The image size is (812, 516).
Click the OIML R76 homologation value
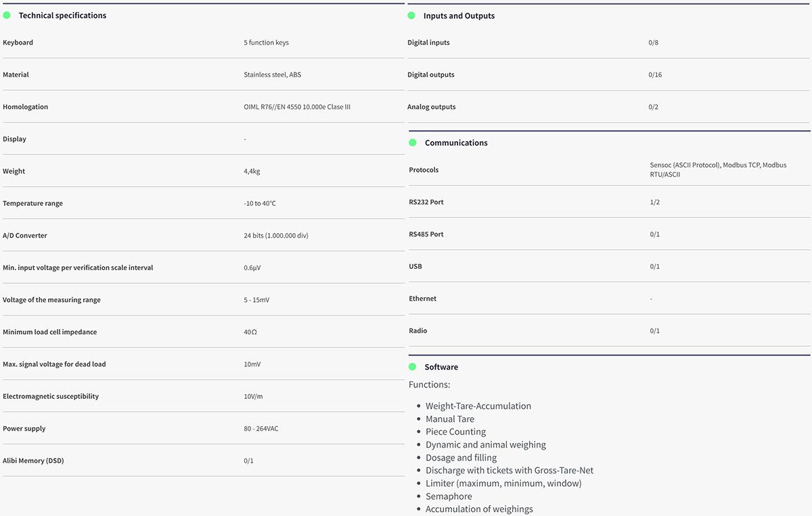pos(297,107)
